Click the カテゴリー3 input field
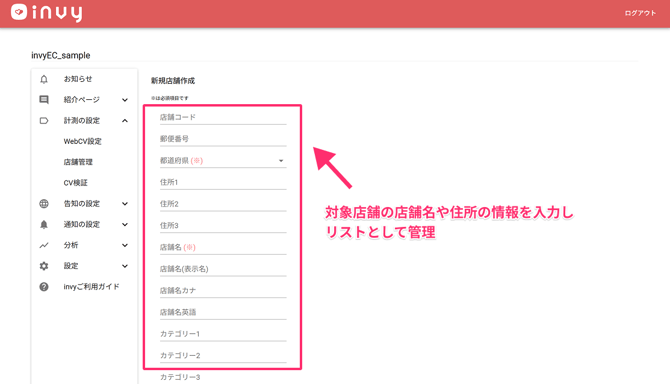The image size is (670, 384). coord(223,377)
